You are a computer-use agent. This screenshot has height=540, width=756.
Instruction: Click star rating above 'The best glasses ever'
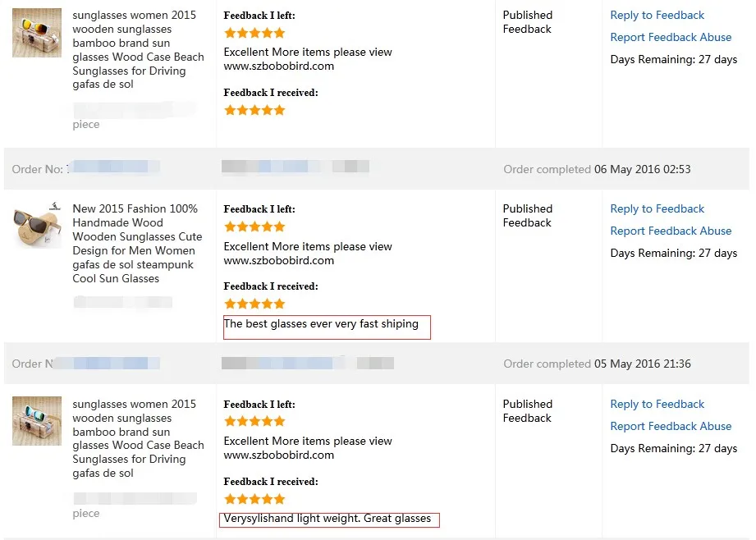click(254, 304)
